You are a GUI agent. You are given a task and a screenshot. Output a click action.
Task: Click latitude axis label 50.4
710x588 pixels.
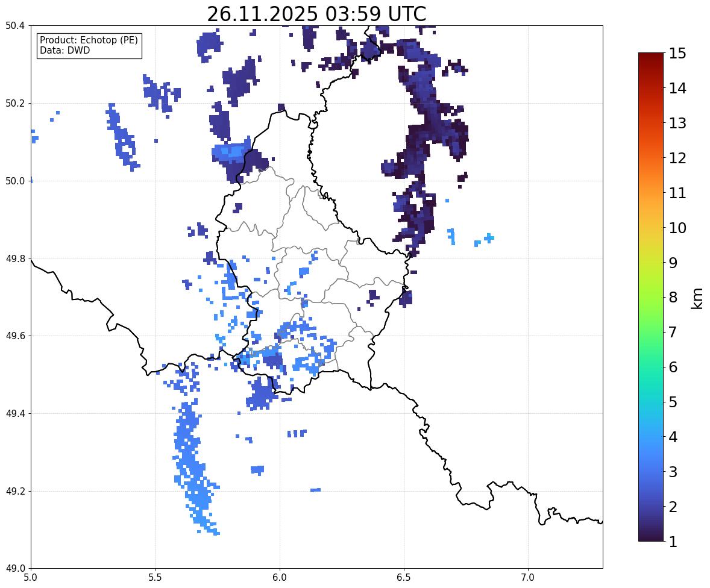[x=14, y=26]
